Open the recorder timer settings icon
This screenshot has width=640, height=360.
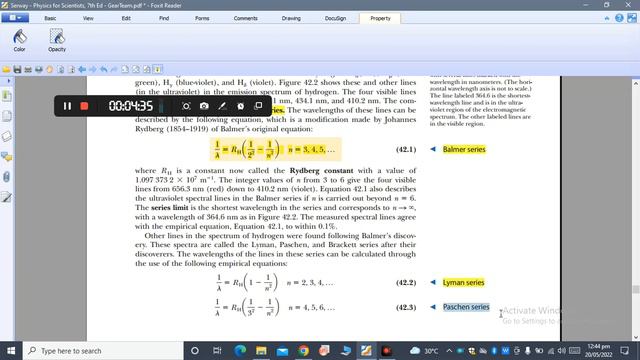240,106
